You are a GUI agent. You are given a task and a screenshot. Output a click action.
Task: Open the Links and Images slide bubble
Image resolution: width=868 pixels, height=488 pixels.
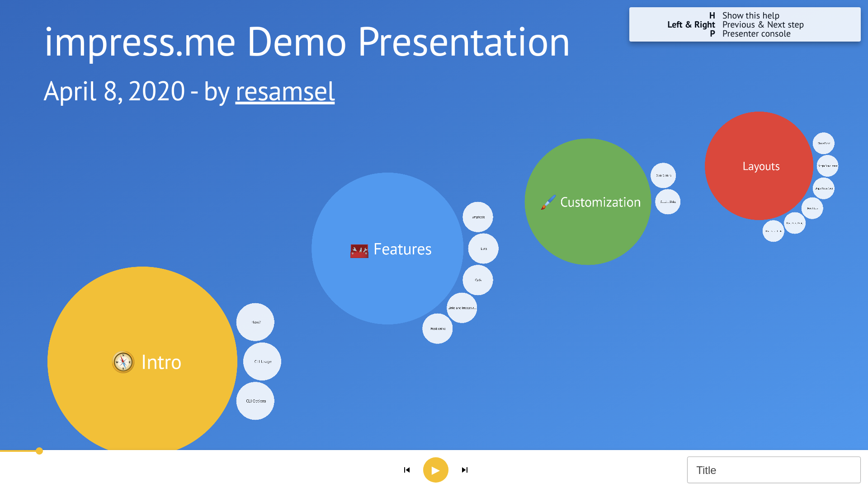point(462,308)
